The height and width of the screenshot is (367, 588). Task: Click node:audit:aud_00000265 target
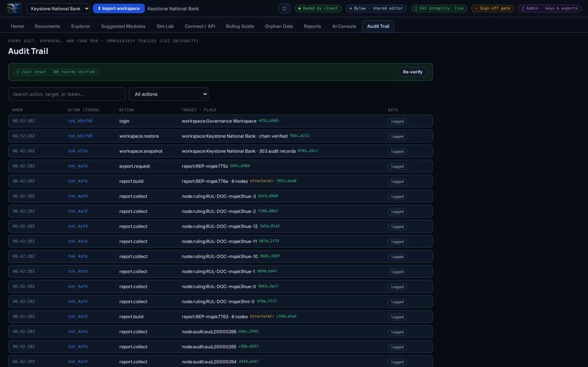point(209,347)
